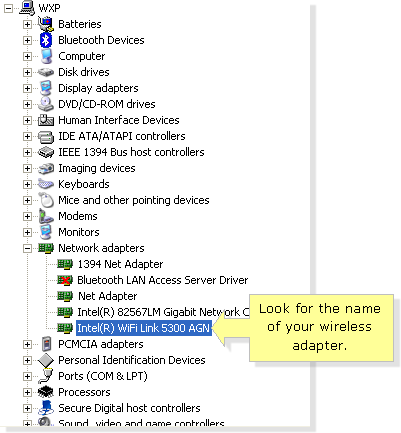The width and height of the screenshot is (401, 433).
Task: Expand the Processors node
Action: (x=27, y=392)
